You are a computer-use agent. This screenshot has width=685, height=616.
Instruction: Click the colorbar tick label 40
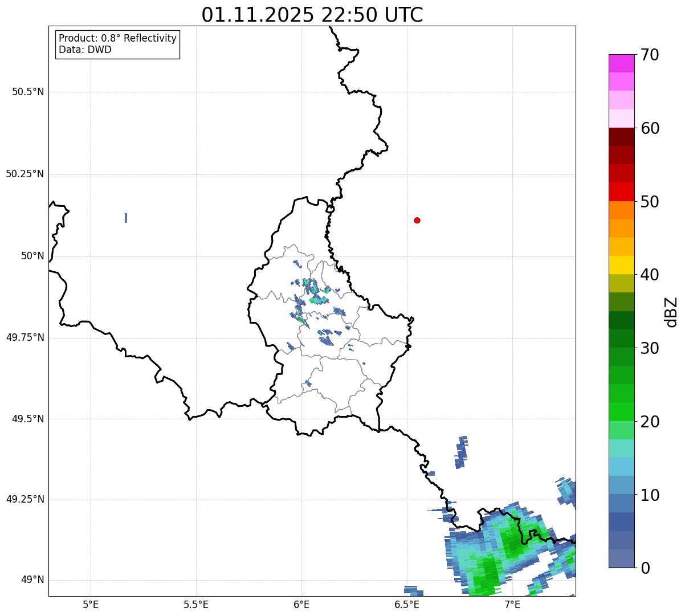(650, 275)
